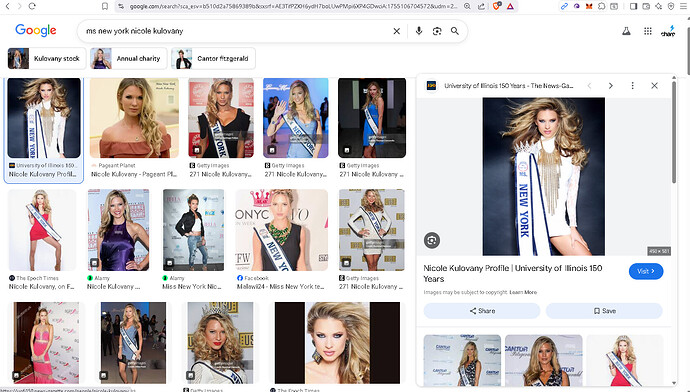
Task: Click the magnifying glass search button
Action: point(455,31)
